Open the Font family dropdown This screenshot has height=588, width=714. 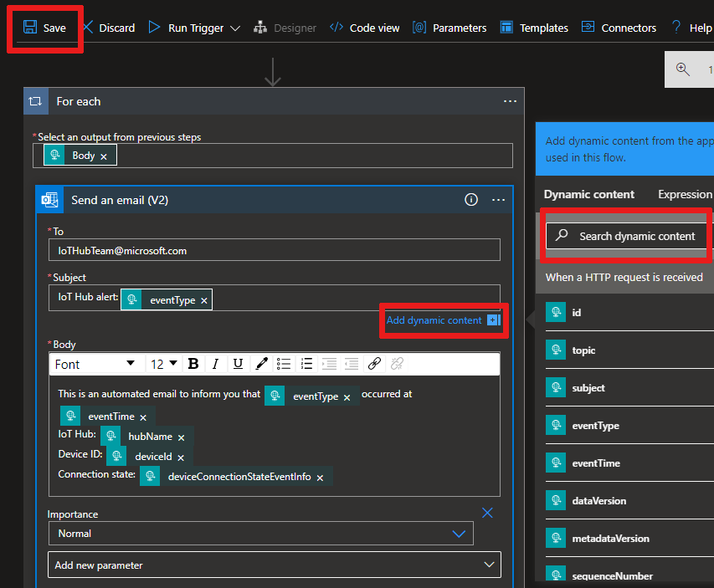tap(95, 364)
